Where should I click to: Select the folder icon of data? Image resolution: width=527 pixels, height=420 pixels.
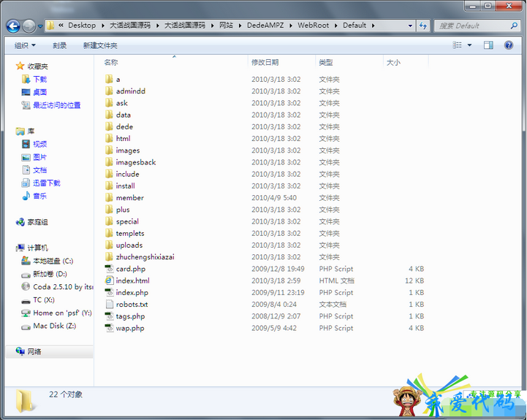(x=109, y=115)
